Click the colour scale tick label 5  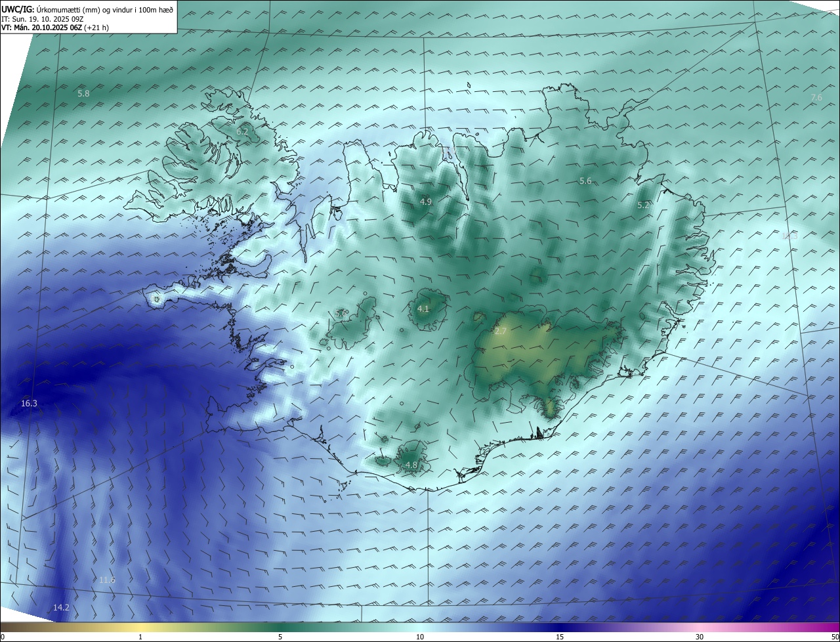[x=280, y=637]
